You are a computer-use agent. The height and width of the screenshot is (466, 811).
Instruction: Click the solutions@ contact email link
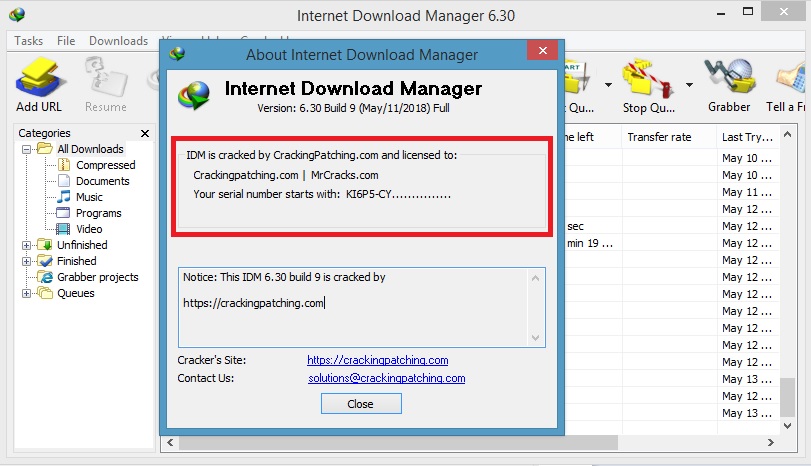coord(387,378)
